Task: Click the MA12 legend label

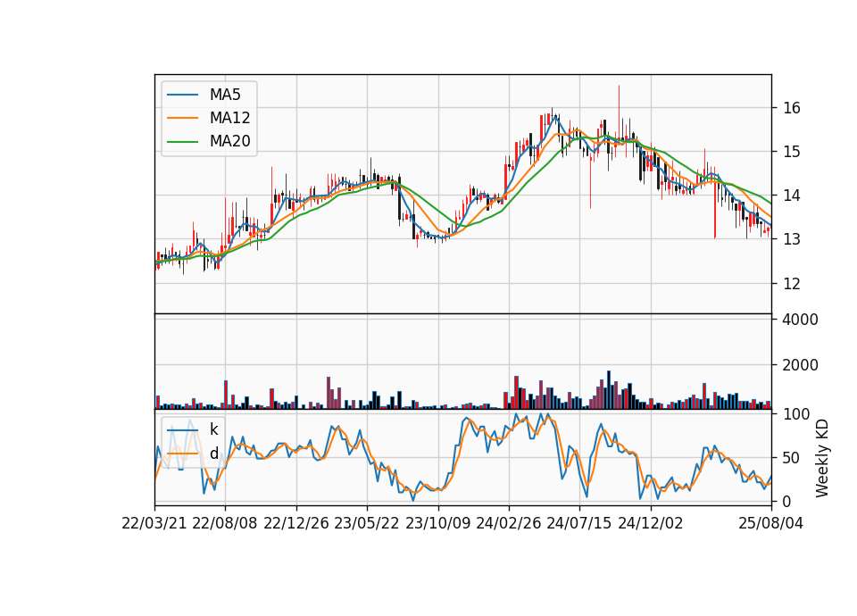Action: [x=229, y=118]
